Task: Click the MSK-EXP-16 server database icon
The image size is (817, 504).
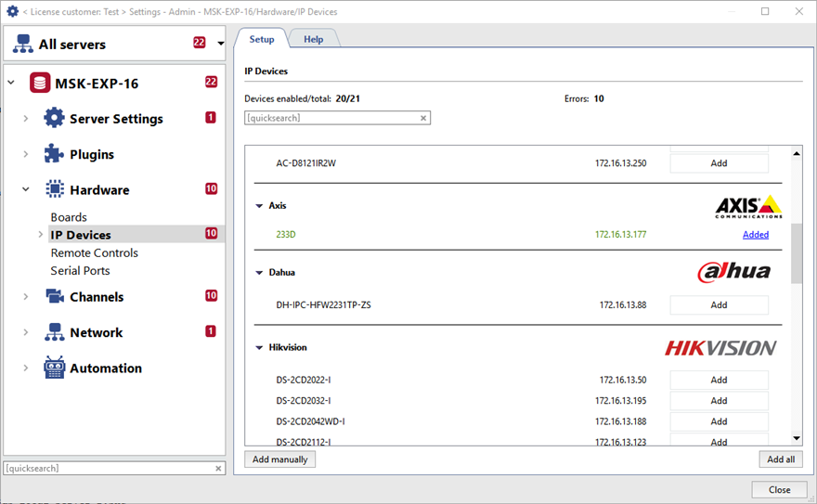Action: tap(40, 84)
